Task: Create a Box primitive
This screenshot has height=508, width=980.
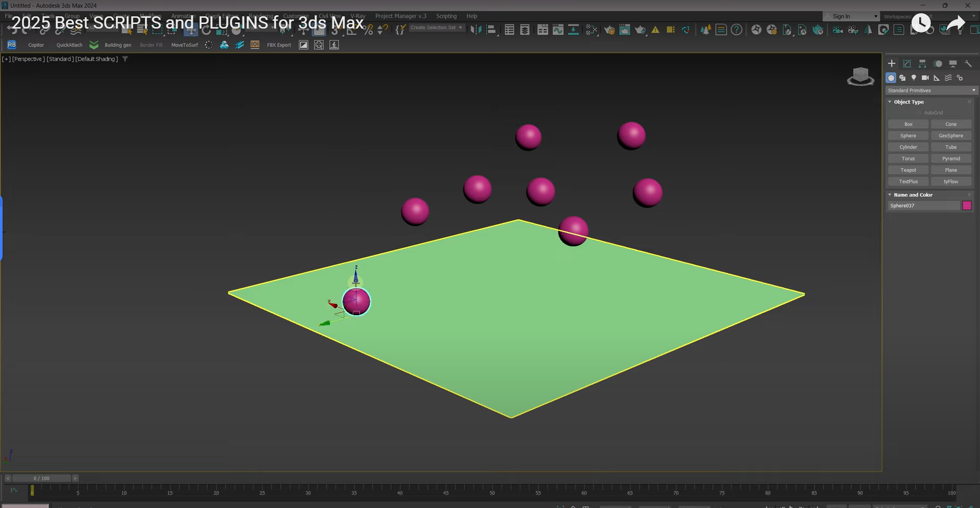Action: coord(908,124)
